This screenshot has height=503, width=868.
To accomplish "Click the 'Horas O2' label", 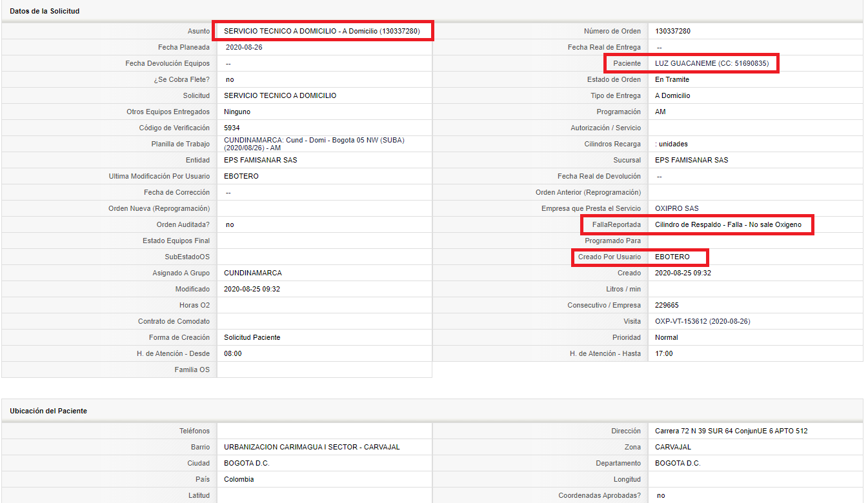I will click(195, 305).
